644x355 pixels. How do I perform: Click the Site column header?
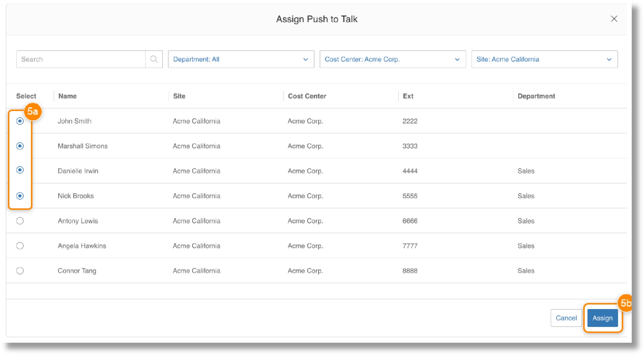[179, 96]
